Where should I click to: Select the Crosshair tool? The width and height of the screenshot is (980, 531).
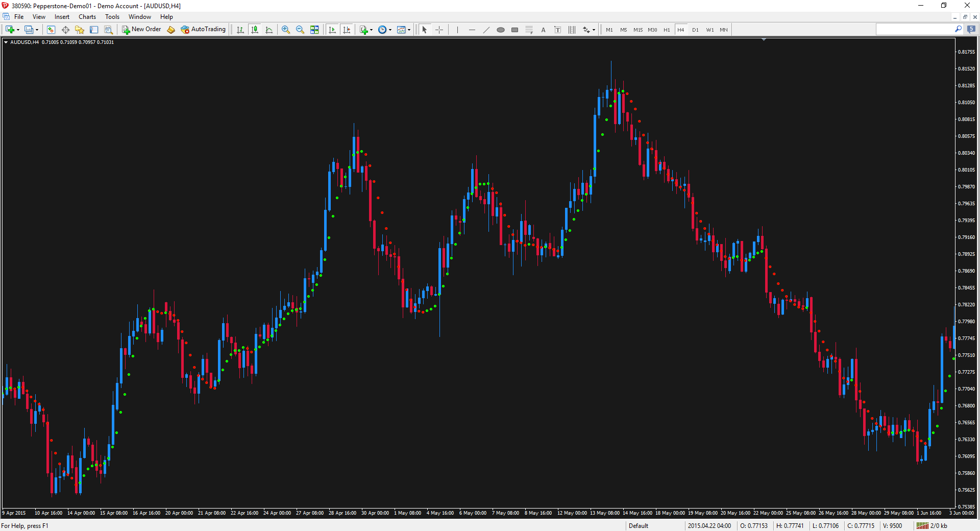tap(439, 30)
